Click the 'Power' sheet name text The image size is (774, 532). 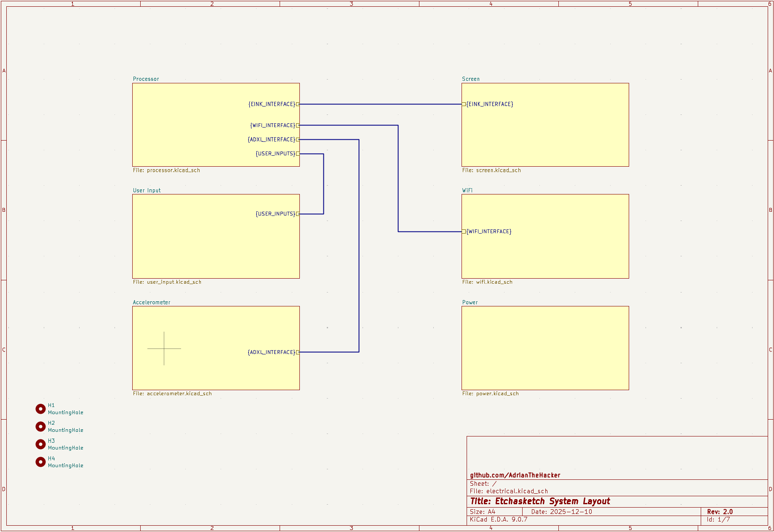[x=470, y=302]
